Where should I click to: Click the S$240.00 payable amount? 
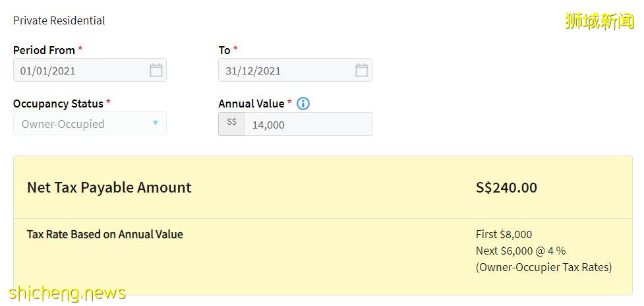506,187
